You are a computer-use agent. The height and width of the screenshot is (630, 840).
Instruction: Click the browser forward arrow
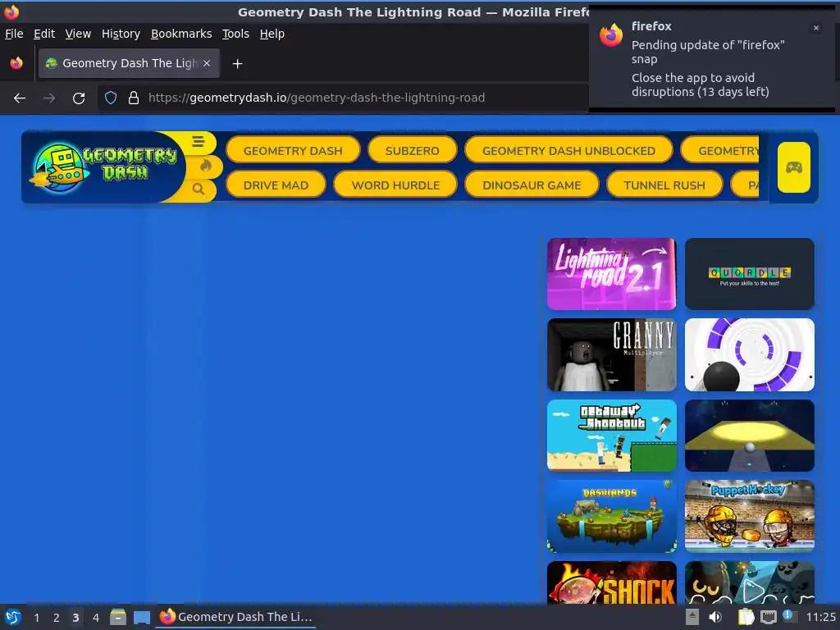click(49, 98)
